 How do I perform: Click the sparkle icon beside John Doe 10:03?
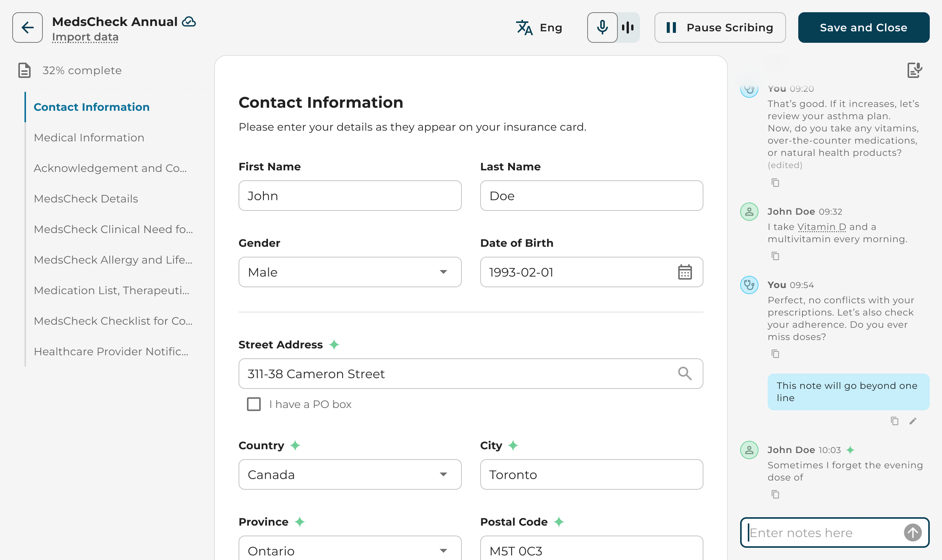(x=850, y=450)
